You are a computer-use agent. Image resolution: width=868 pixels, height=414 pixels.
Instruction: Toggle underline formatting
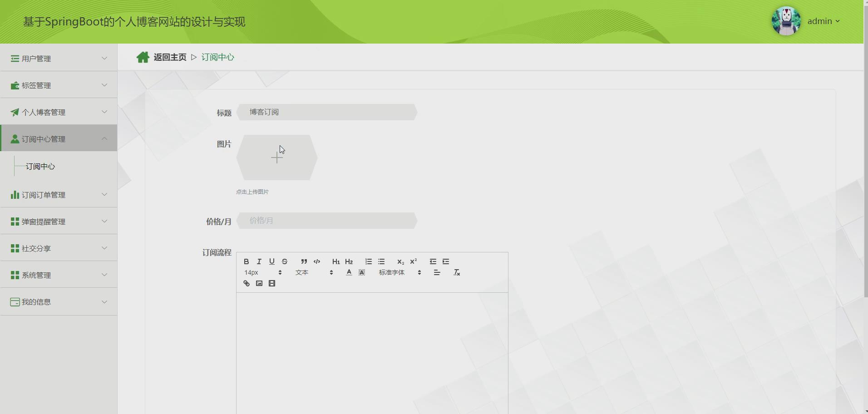tap(271, 261)
